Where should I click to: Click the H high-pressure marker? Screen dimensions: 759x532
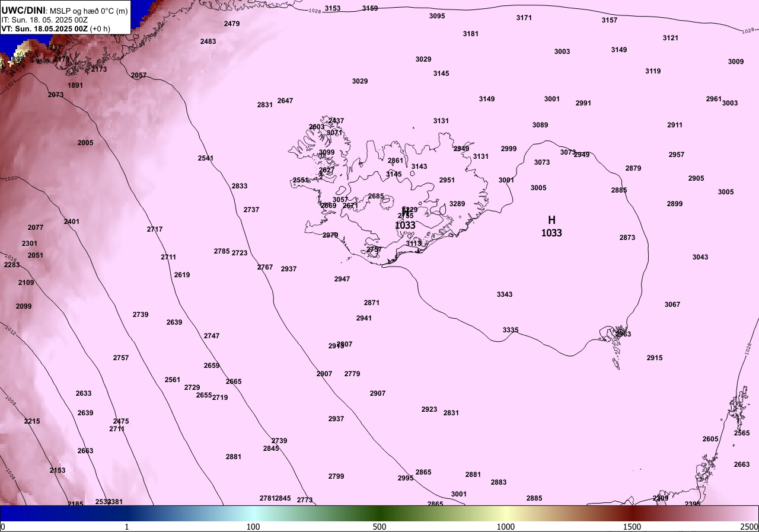(551, 220)
